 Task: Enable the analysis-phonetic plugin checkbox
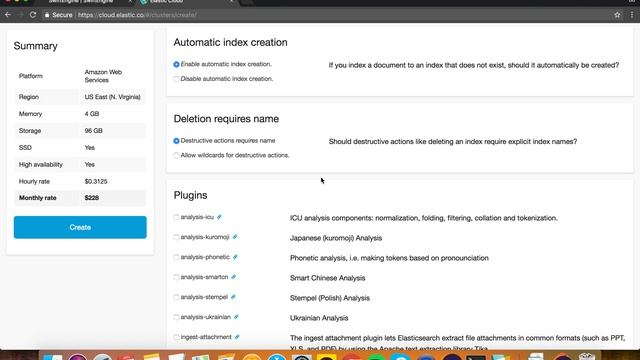point(176,257)
